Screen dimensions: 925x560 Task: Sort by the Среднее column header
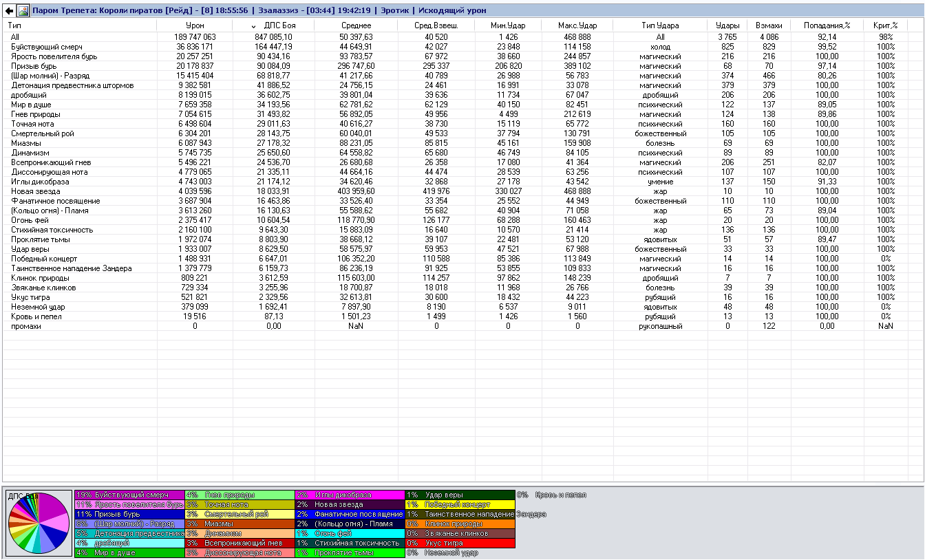click(x=356, y=25)
